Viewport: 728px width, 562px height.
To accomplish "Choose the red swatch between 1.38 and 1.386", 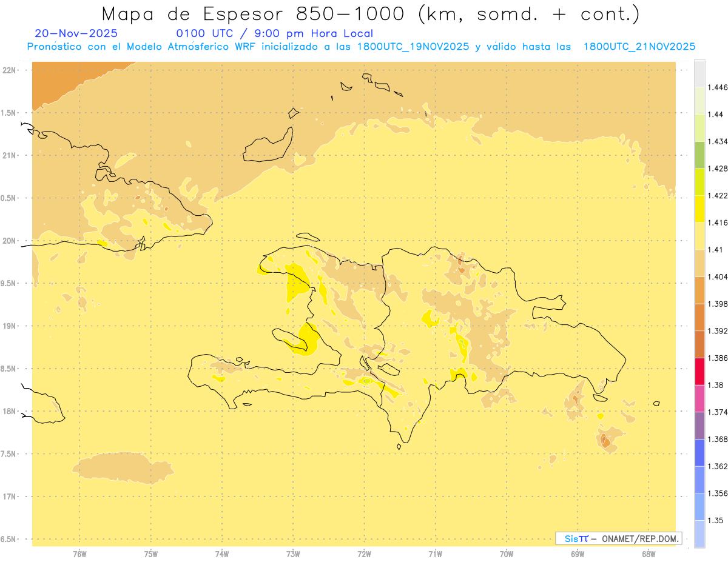I will pos(699,371).
